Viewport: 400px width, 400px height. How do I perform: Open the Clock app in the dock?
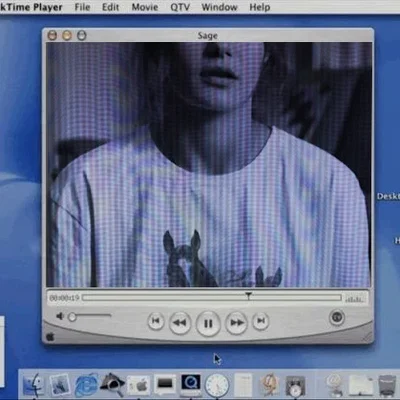217,385
